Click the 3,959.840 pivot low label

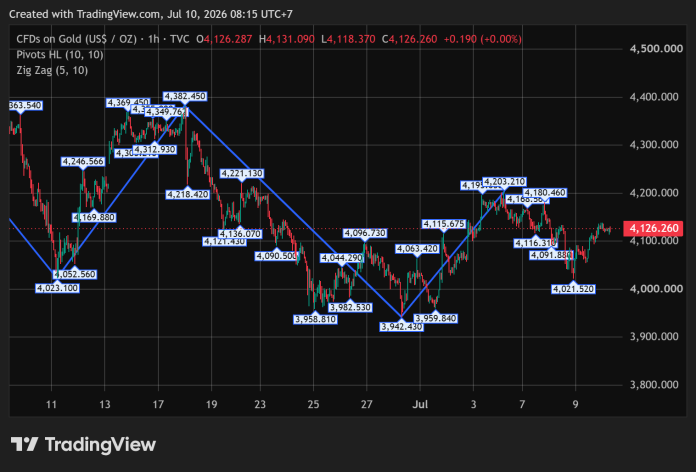[435, 318]
